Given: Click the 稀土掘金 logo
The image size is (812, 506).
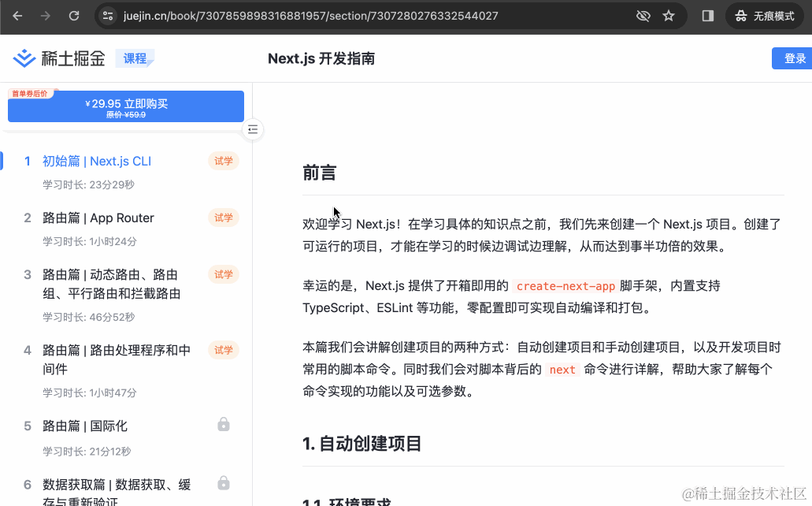Looking at the screenshot, I should [x=59, y=58].
